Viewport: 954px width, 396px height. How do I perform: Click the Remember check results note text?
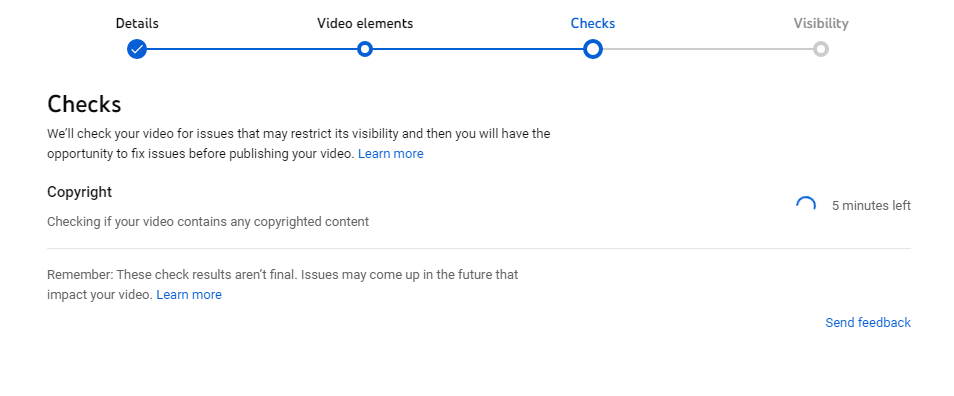(283, 285)
